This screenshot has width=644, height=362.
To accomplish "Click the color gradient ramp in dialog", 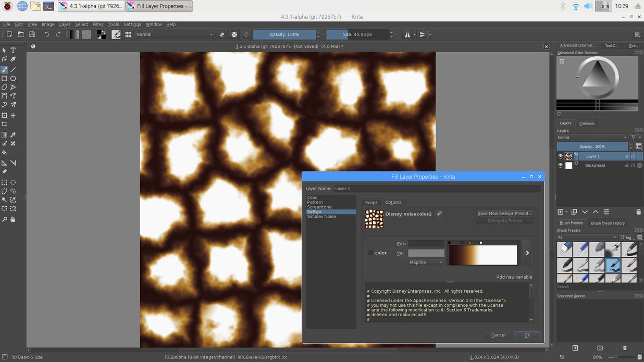I will (483, 255).
